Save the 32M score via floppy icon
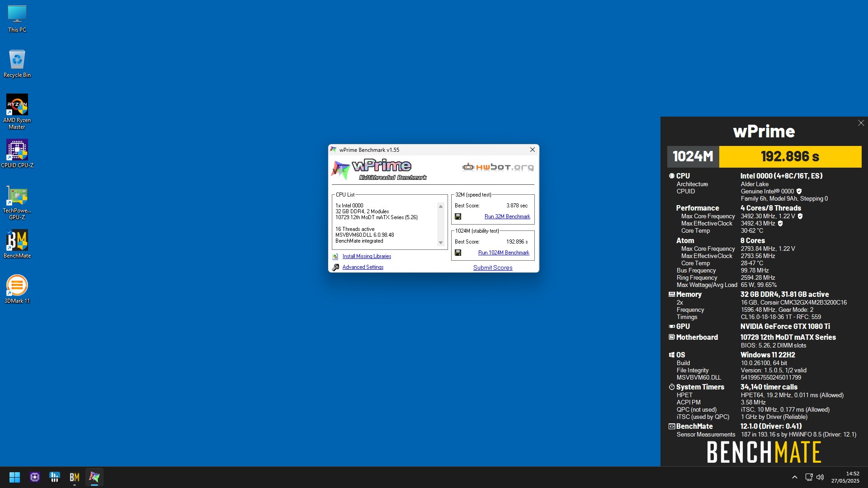868x488 pixels. click(x=458, y=216)
